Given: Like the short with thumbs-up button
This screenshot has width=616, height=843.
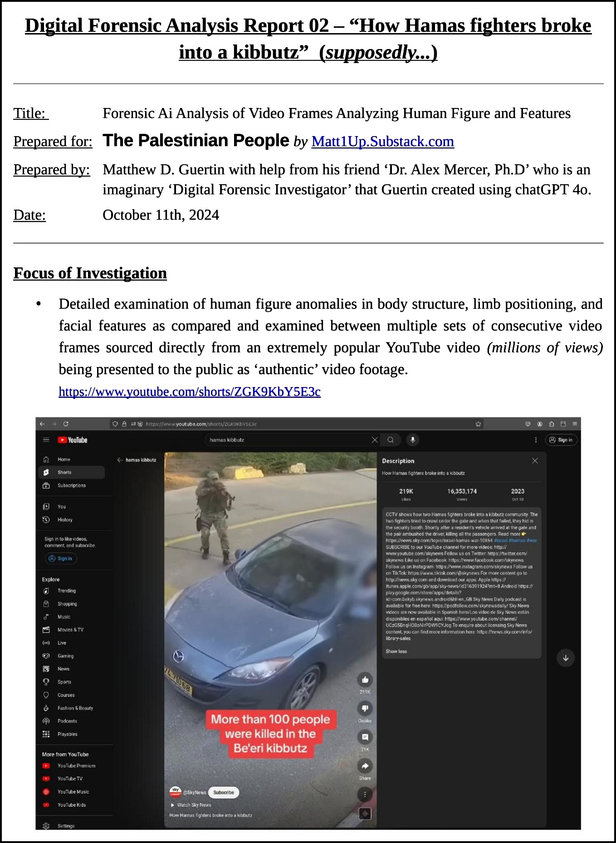Looking at the screenshot, I should coord(365,680).
